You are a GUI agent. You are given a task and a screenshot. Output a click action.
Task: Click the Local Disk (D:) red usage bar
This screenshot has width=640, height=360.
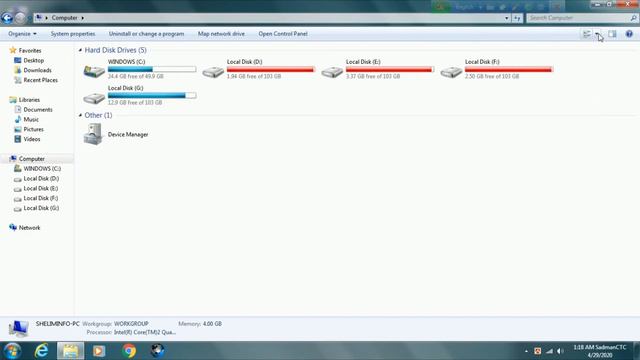271,69
